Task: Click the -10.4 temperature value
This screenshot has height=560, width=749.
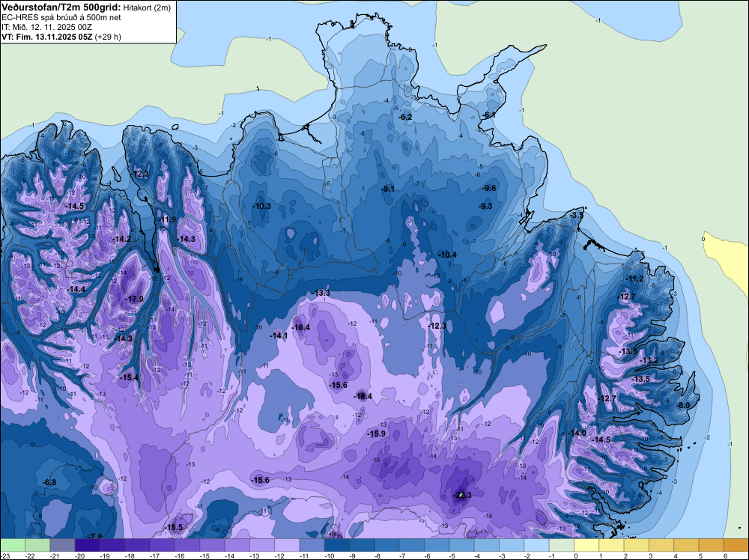Action: click(448, 255)
